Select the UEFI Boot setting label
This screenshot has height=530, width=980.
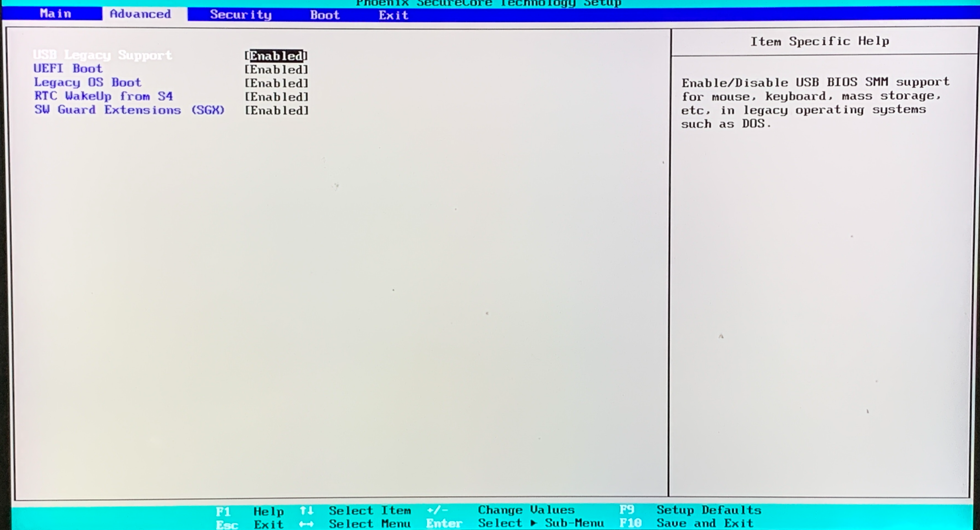coord(68,69)
